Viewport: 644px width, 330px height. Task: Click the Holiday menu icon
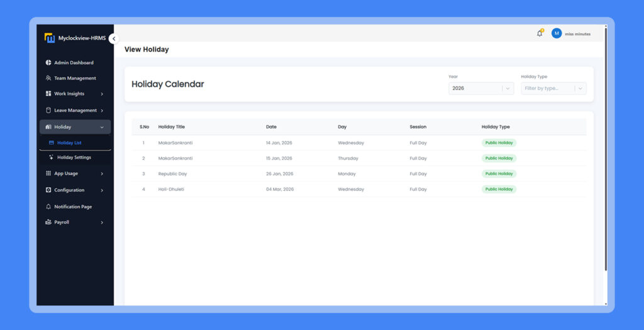(x=48, y=127)
